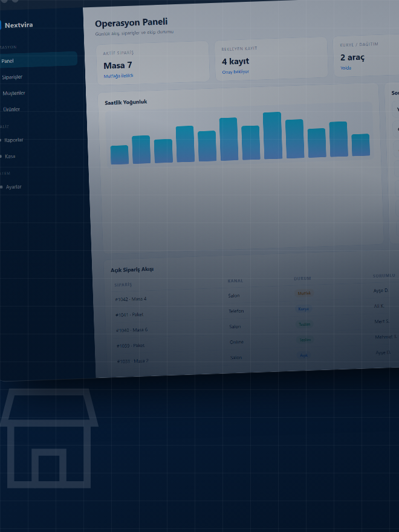Screen dimensions: 399x532
Task: Sort by the KANAL column header
Action: click(x=235, y=281)
